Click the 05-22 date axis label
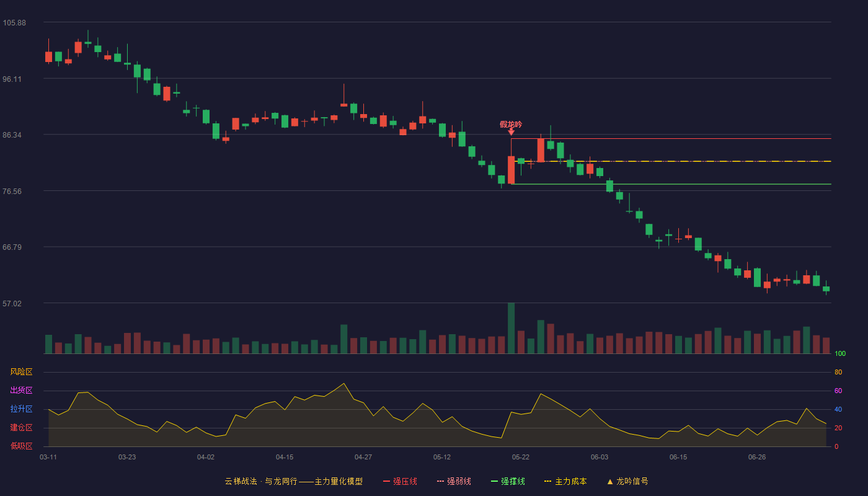The width and height of the screenshot is (868, 496). (521, 457)
